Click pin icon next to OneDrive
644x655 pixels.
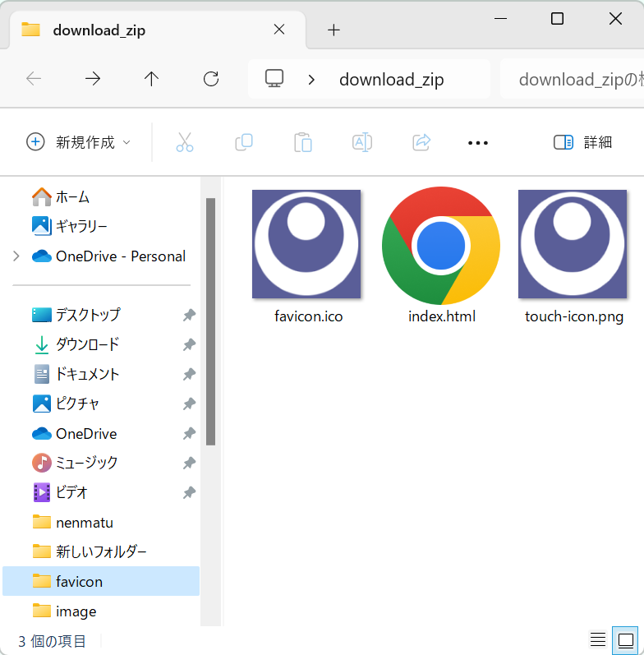pos(189,434)
